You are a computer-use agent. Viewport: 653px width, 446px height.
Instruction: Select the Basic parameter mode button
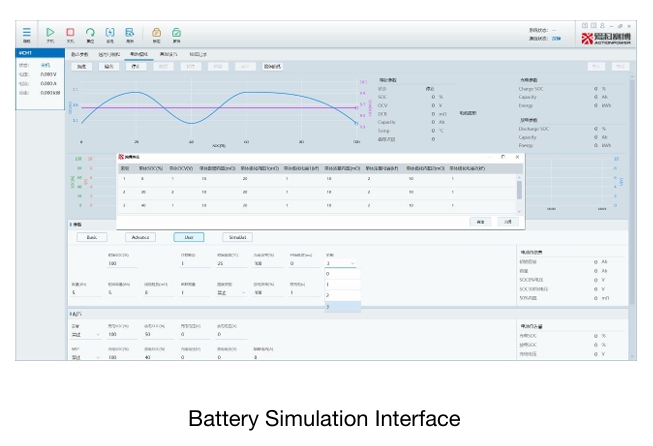point(92,237)
